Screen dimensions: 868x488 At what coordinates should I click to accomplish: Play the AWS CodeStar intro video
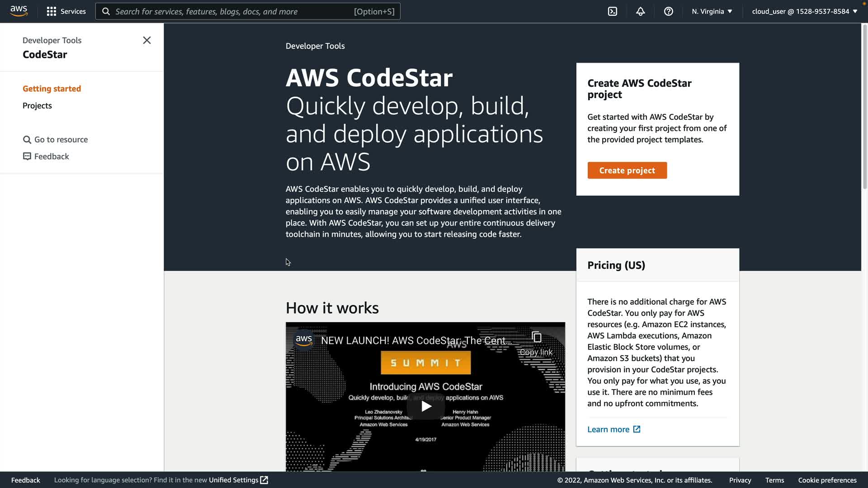pos(425,406)
